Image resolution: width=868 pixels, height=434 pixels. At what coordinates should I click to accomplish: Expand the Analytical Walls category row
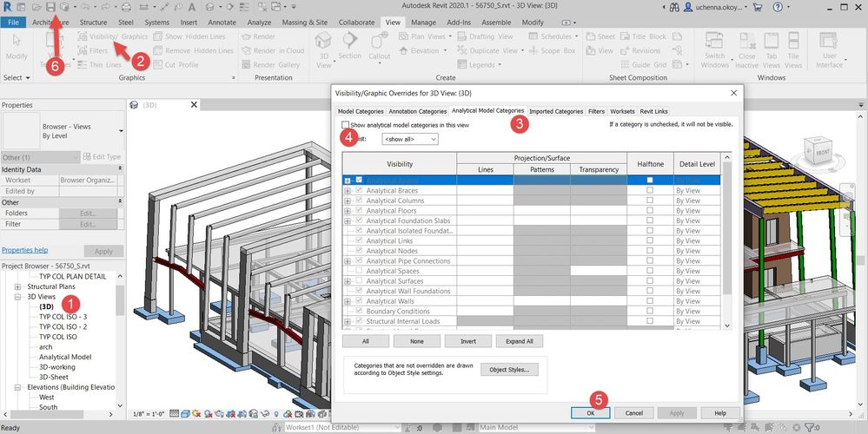point(348,301)
